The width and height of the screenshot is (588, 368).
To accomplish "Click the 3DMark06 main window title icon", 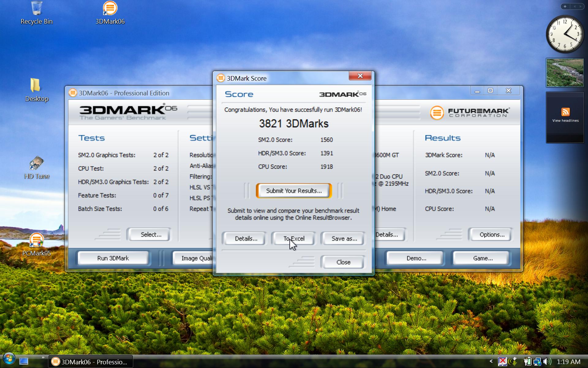I will click(73, 93).
